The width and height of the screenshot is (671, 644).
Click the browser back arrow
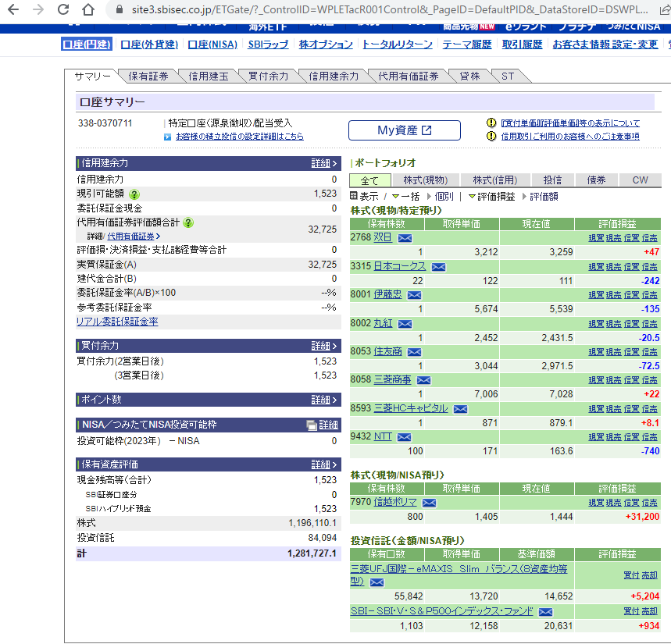pyautogui.click(x=13, y=9)
